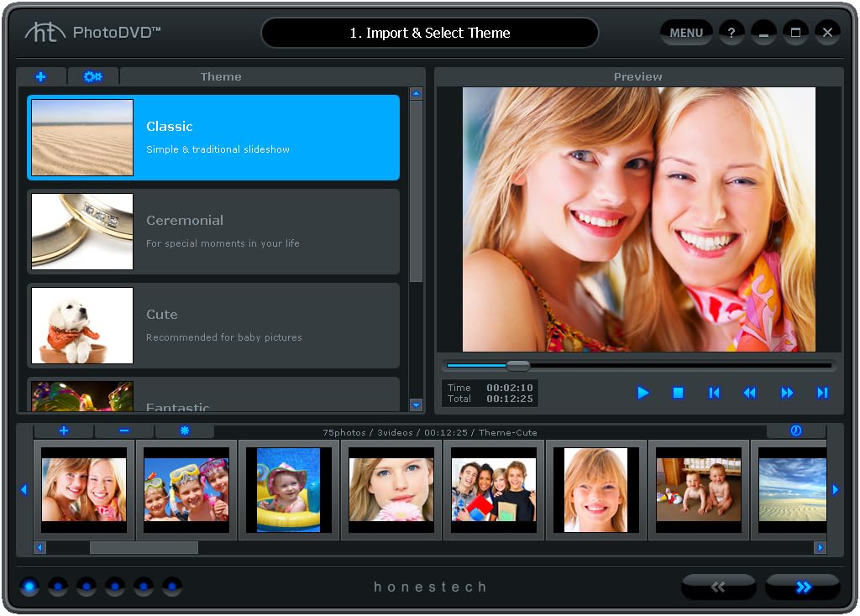This screenshot has height=616, width=860.
Task: Choose the Ceremonial theme
Action: (213, 232)
